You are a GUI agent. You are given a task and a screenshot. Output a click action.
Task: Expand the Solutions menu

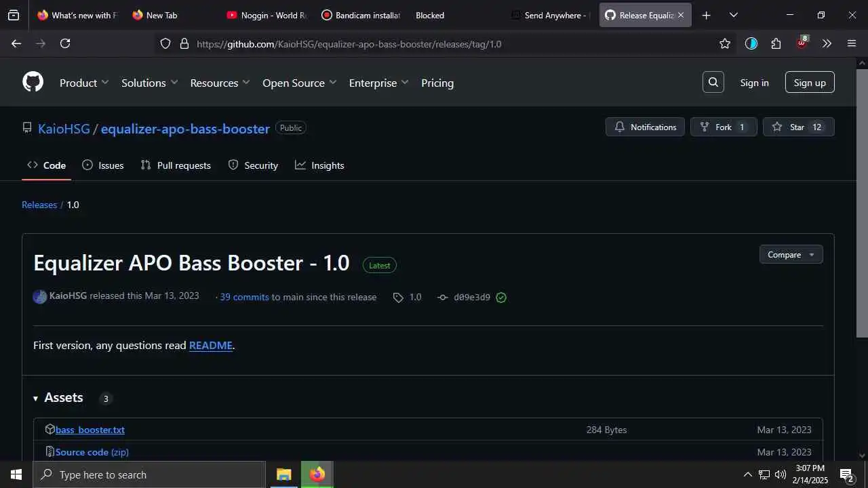pyautogui.click(x=149, y=83)
